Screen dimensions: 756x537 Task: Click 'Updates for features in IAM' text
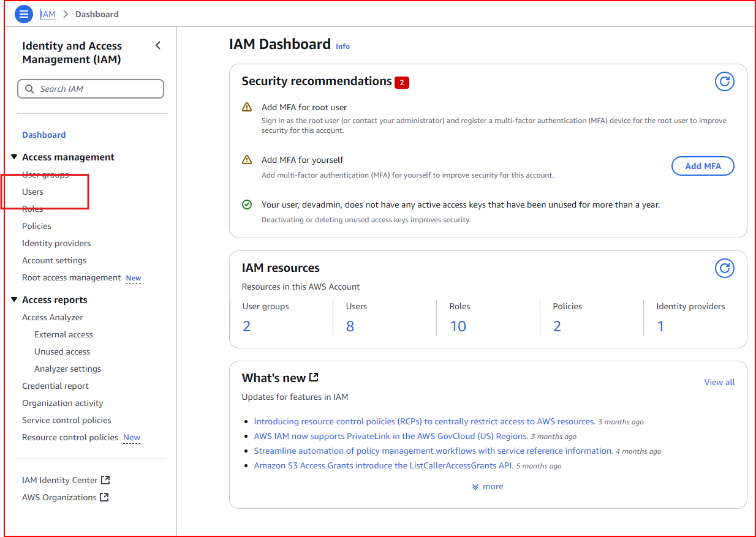click(x=295, y=397)
